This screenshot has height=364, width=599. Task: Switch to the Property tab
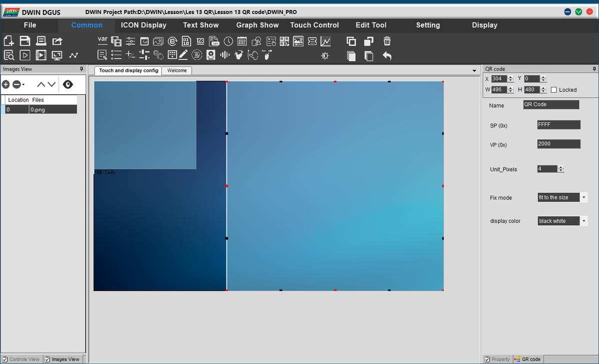coord(497,359)
